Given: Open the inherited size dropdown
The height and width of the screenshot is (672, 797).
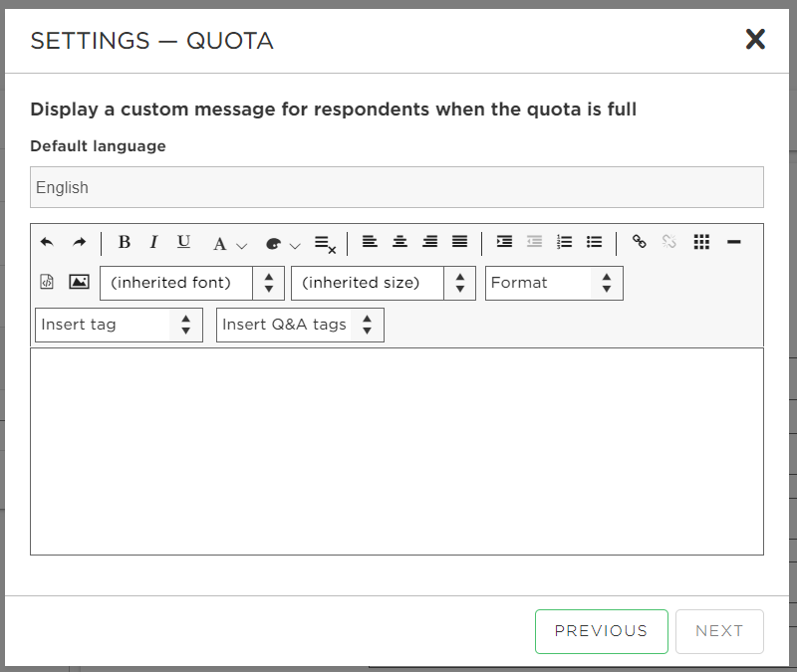Looking at the screenshot, I should 384,283.
